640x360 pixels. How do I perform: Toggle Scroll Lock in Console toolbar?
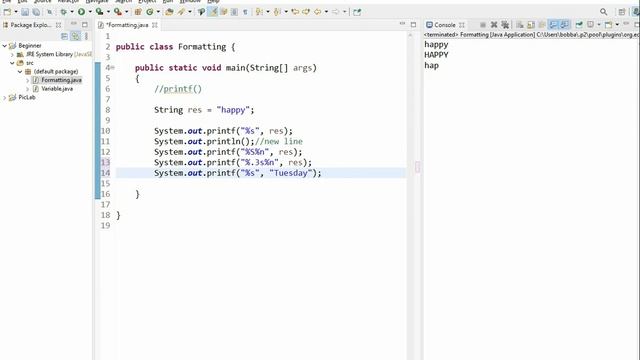531,25
